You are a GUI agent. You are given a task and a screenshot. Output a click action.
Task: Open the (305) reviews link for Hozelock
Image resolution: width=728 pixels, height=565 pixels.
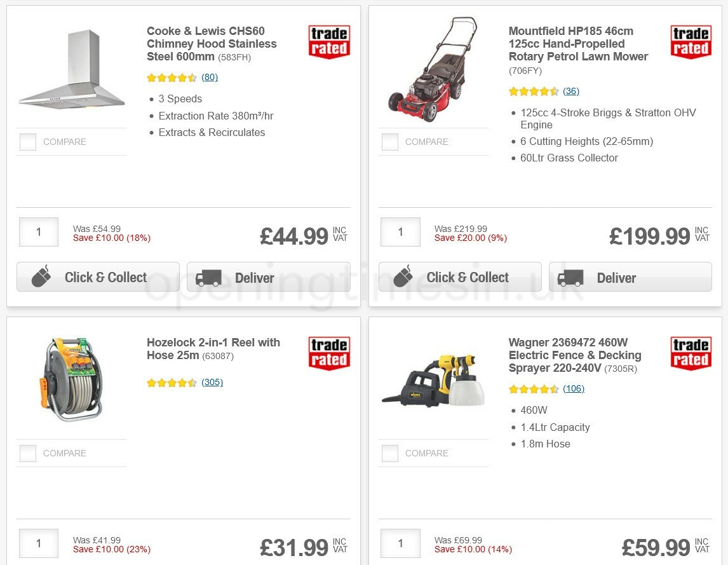coord(212,382)
